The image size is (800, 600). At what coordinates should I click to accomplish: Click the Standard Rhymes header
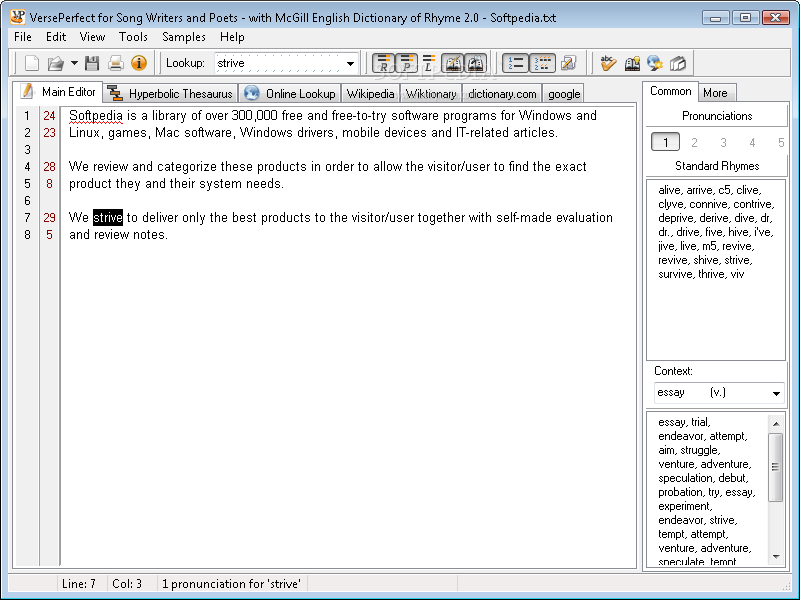click(717, 166)
